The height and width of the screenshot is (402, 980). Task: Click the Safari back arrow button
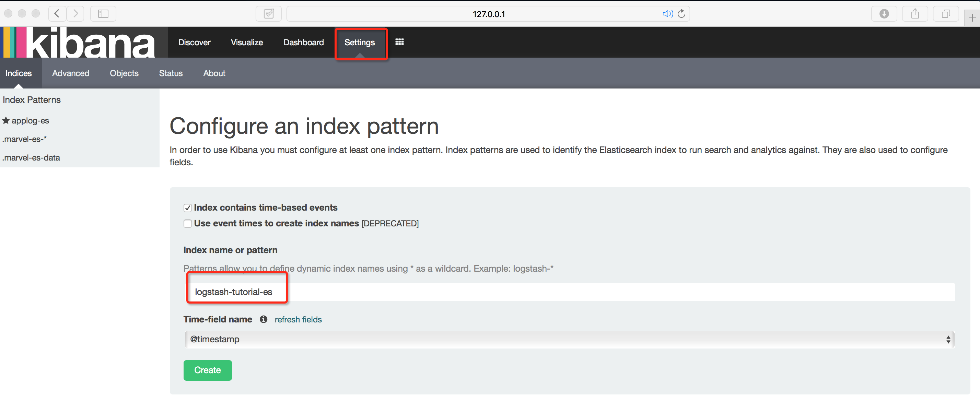click(57, 14)
